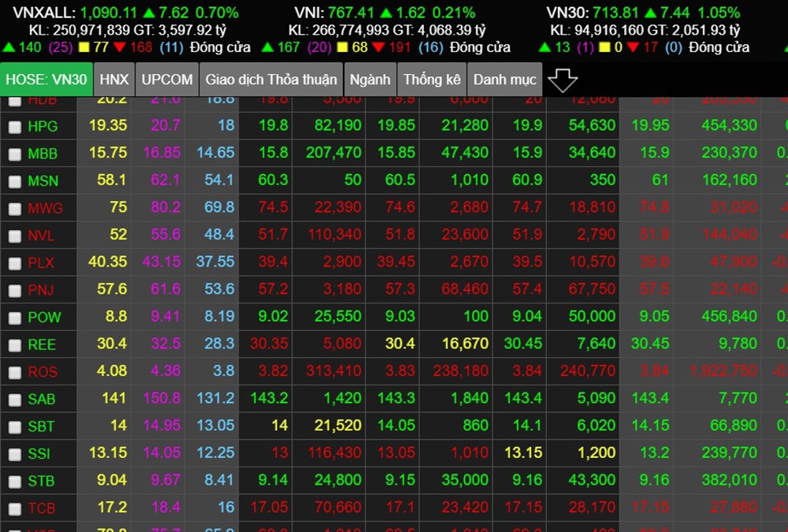Select SSI volume 116,430

335,452
